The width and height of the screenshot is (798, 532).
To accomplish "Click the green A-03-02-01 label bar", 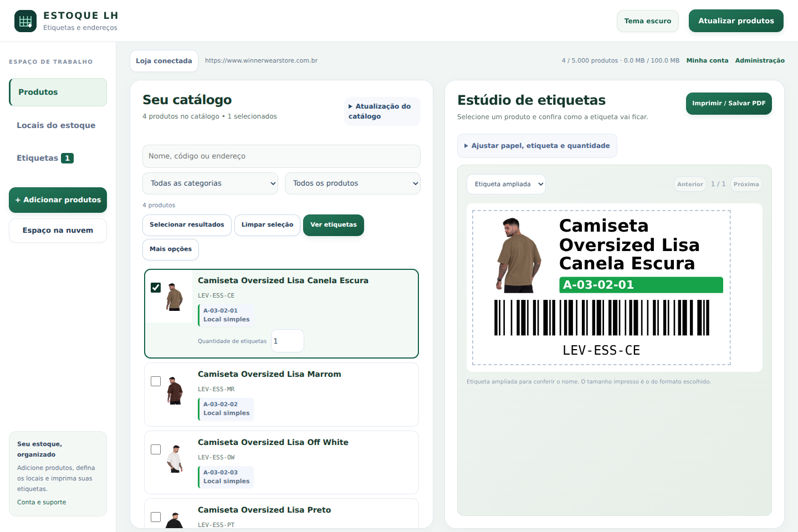I will pyautogui.click(x=641, y=285).
